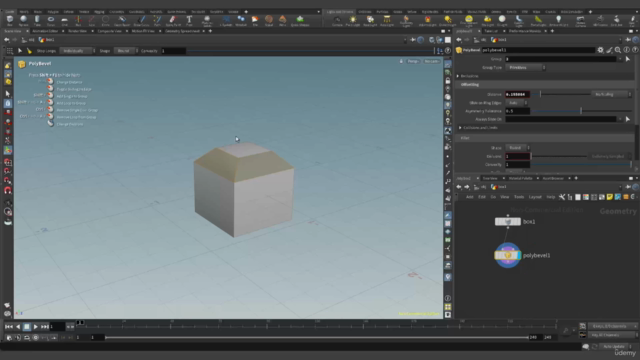Open the Shape Round dropdown in viewport toolbar
The image size is (640, 360).
click(126, 51)
